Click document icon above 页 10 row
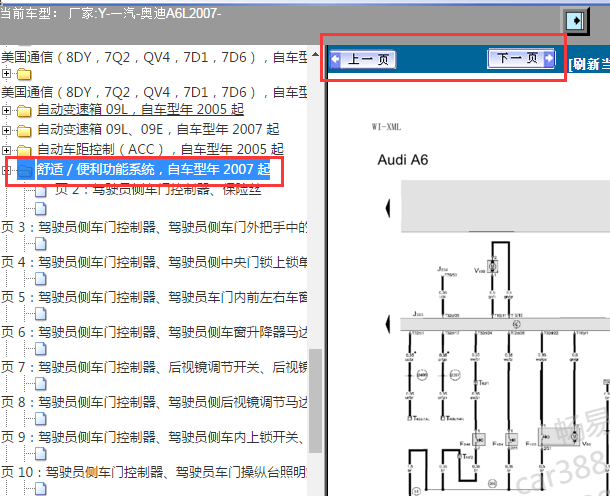610x496 pixels. 40,454
